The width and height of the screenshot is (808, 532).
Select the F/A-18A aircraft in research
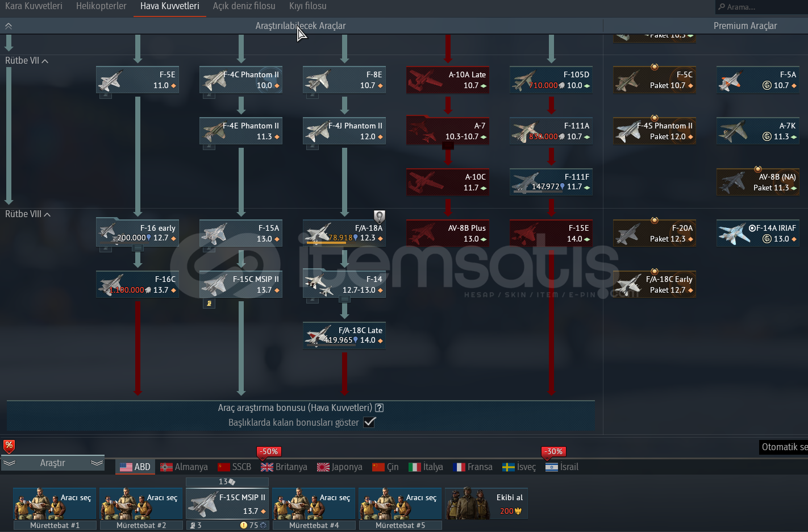coord(344,233)
